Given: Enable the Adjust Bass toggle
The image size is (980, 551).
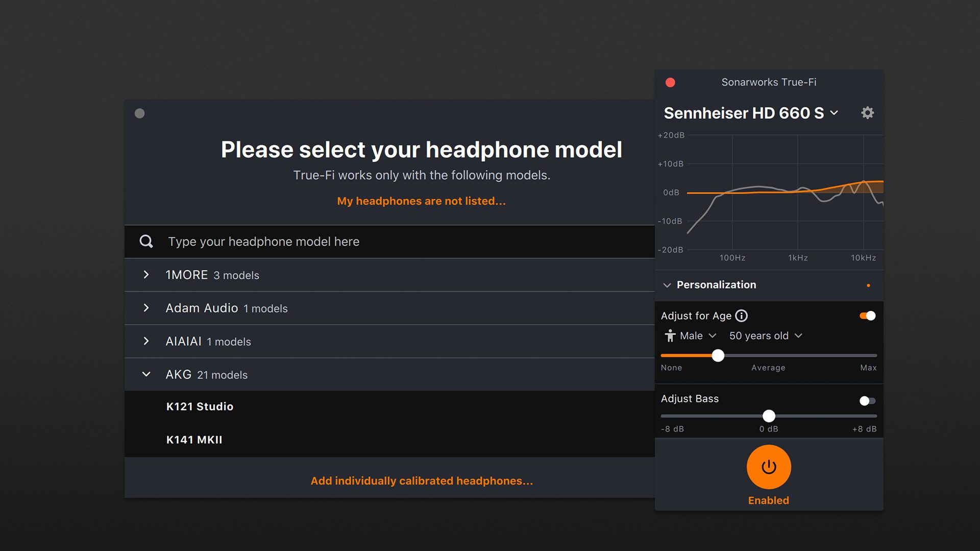Looking at the screenshot, I should (x=867, y=401).
